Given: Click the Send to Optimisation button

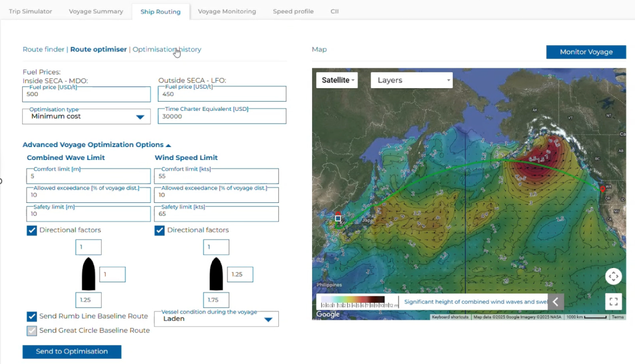Looking at the screenshot, I should [x=72, y=352].
